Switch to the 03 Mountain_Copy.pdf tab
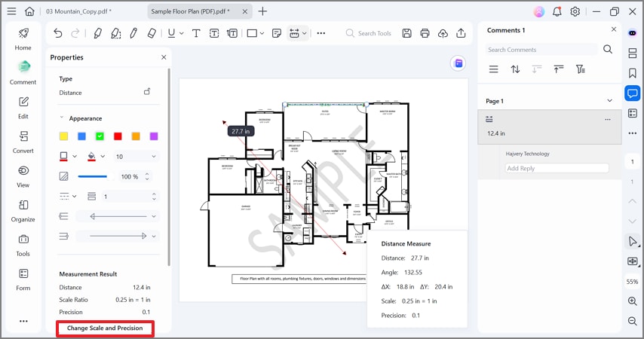Viewport: 644px width, 339px height. tap(79, 11)
